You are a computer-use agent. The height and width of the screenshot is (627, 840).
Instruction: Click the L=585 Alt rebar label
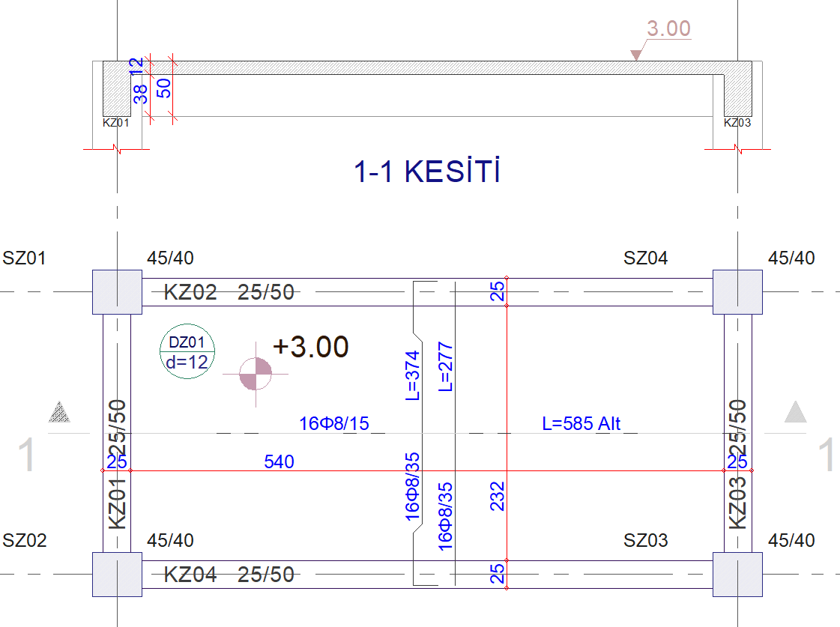point(581,424)
